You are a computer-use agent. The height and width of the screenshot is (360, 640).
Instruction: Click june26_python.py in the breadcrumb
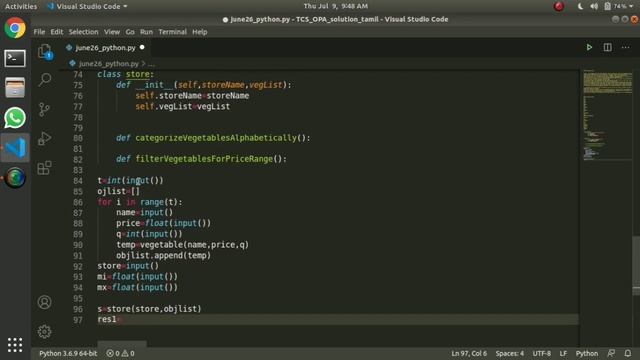click(109, 64)
